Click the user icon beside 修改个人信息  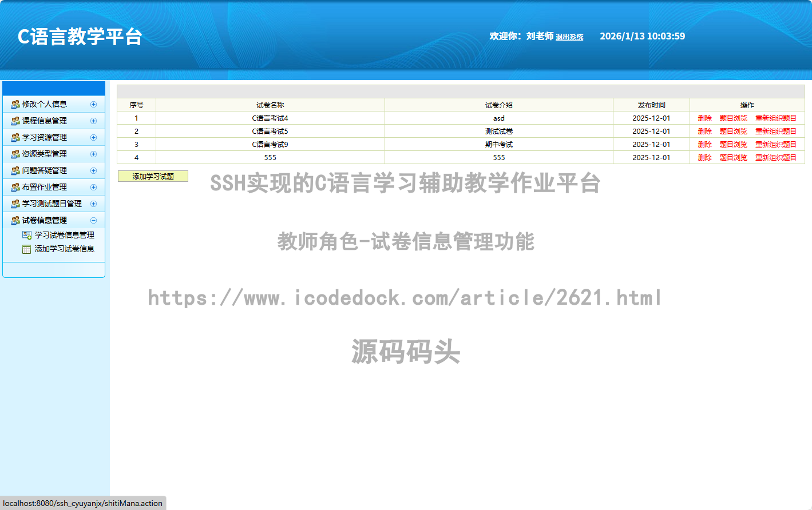point(15,105)
